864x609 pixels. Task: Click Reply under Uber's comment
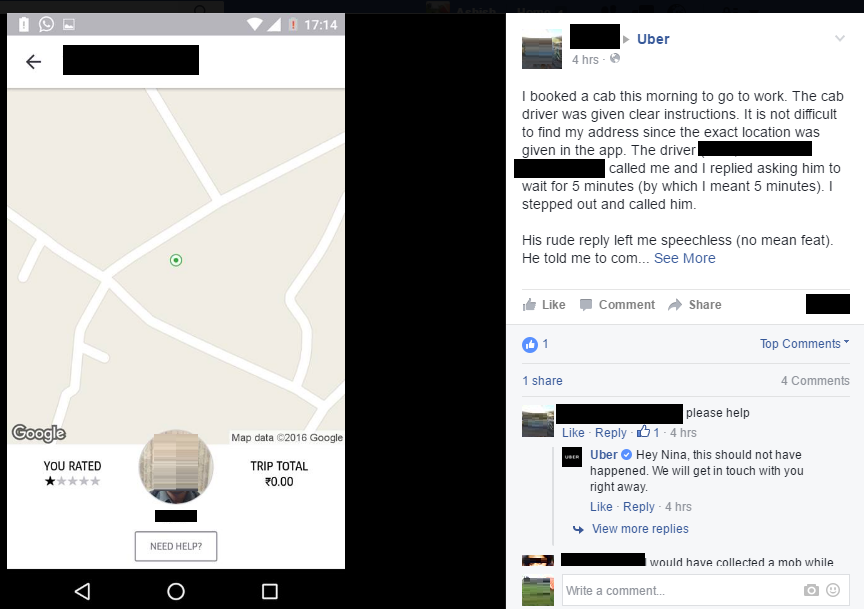click(x=639, y=507)
